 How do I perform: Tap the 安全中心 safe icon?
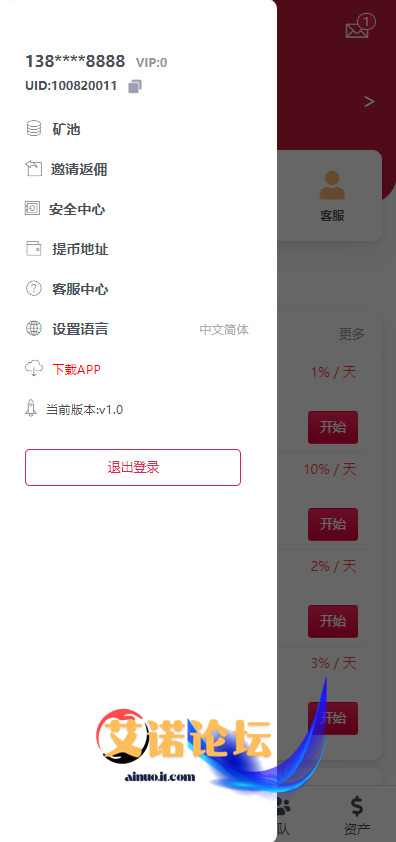click(33, 208)
